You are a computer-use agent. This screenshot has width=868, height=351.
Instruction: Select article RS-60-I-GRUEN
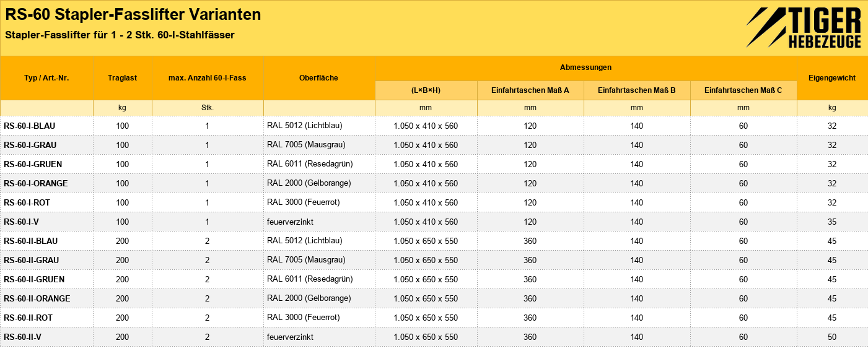[33, 164]
